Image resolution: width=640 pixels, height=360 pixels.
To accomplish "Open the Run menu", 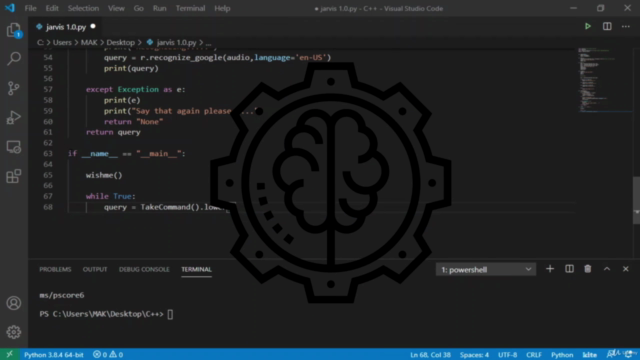I will coord(160,8).
